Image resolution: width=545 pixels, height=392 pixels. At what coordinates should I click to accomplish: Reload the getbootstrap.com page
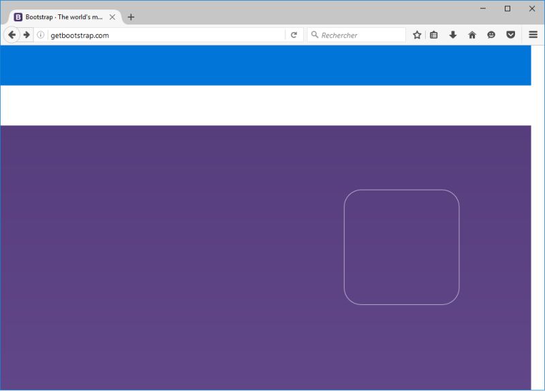click(293, 35)
